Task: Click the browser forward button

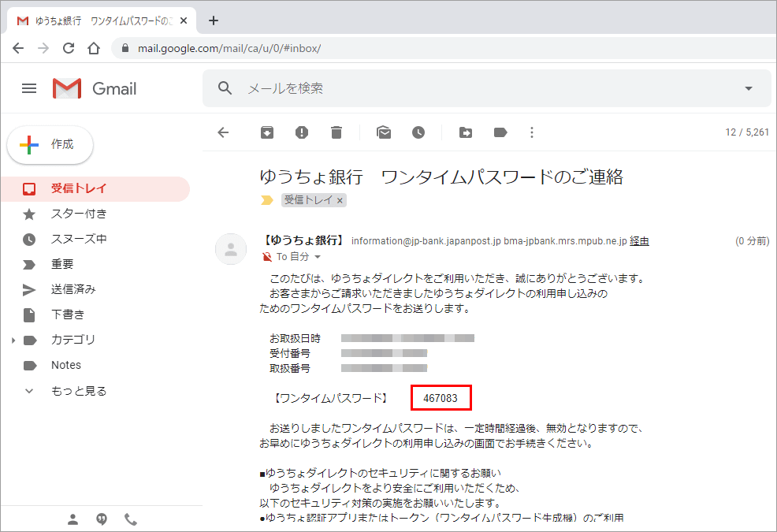Action: (x=43, y=48)
